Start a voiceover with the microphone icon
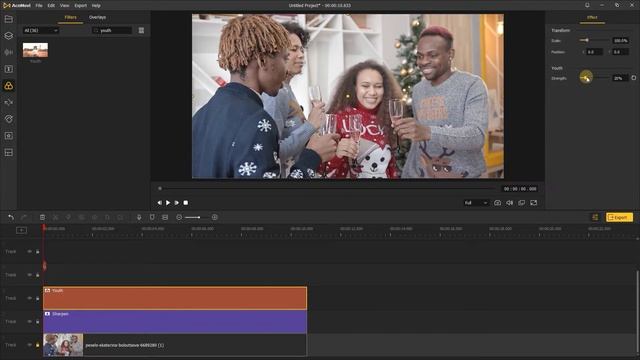640x360 pixels. (139, 217)
